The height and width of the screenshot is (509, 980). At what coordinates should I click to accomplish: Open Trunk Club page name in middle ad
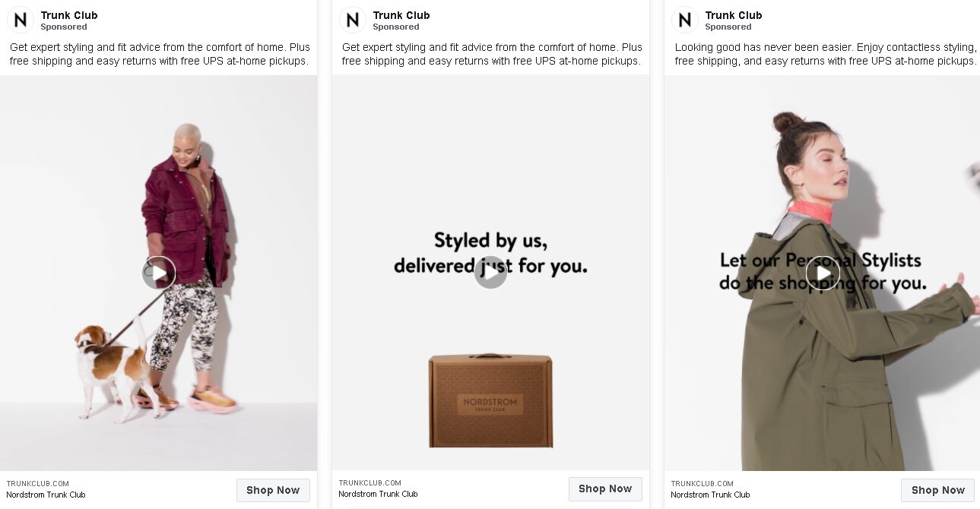401,15
